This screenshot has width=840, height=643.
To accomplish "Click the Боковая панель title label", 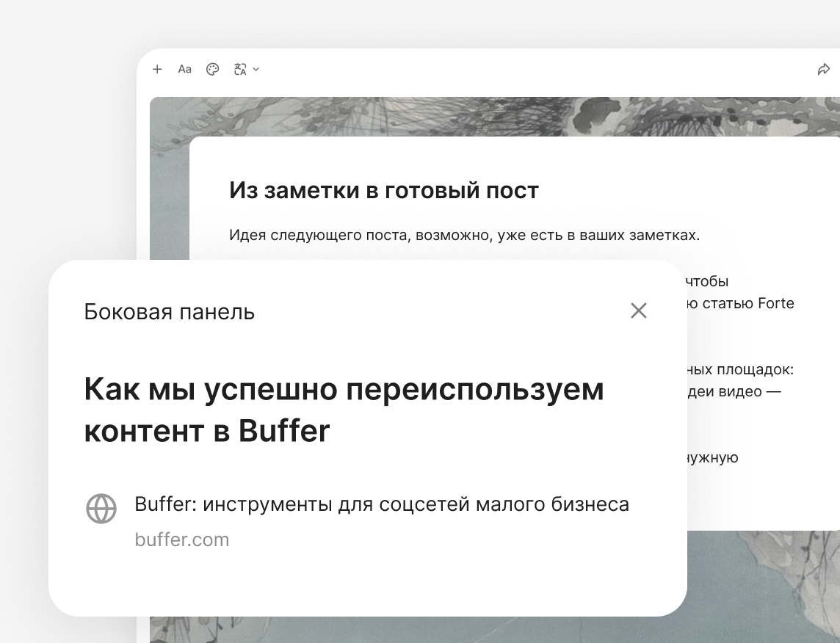I will [x=170, y=312].
